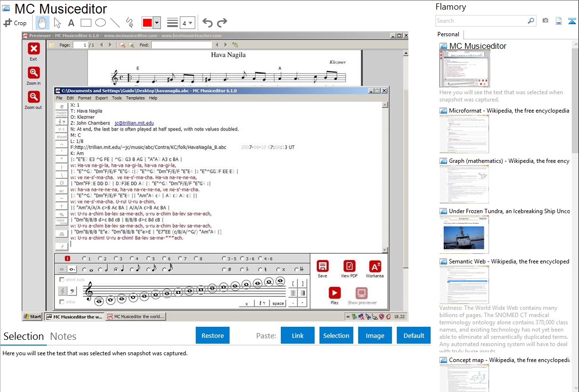This screenshot has width=579, height=392.
Task: Open the Under Frozen Tundra snapshot thumbnail
Action: tap(464, 234)
